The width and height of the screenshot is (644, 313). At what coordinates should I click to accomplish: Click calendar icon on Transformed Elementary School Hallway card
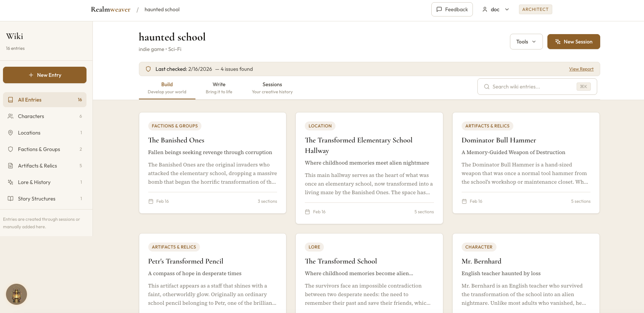point(307,212)
